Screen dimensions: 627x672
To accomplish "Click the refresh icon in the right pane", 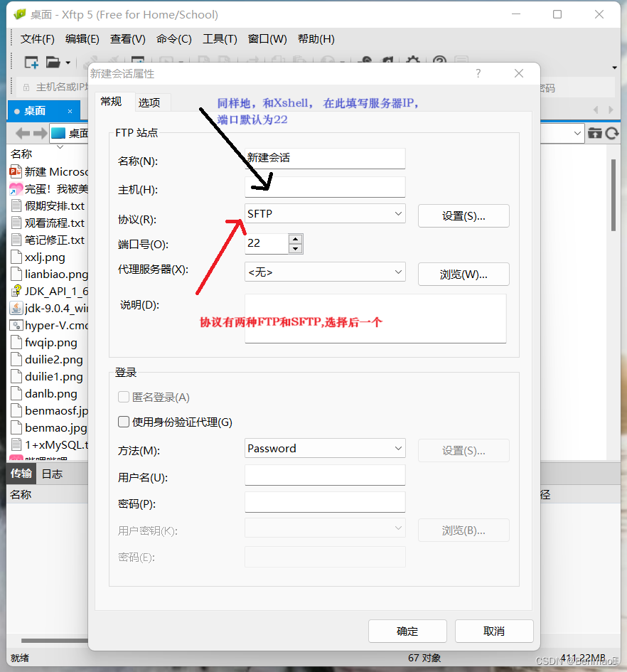I will 612,133.
